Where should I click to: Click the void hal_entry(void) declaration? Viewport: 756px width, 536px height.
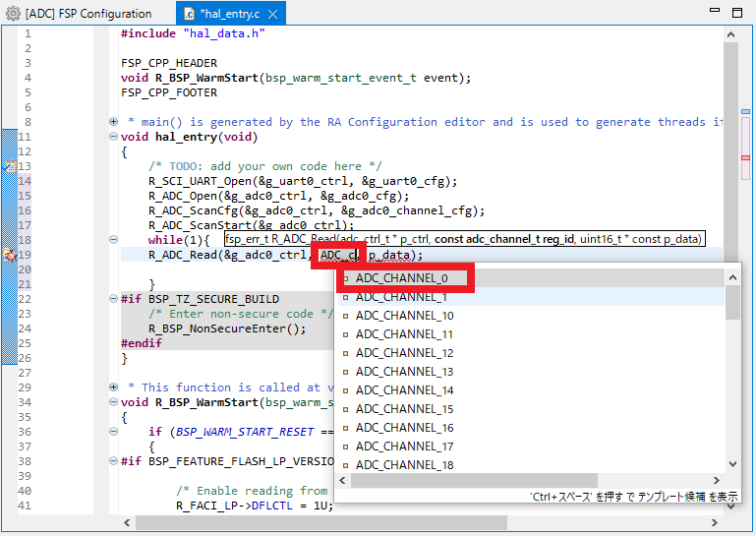tap(189, 137)
